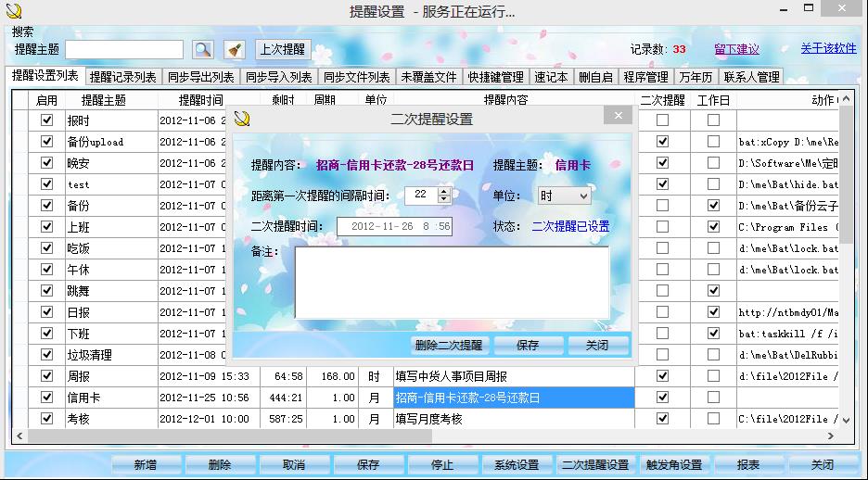Uncheck the 二次提醒 checkbox in the 周报 row
Viewport: 868px width, 480px height.
pos(662,376)
